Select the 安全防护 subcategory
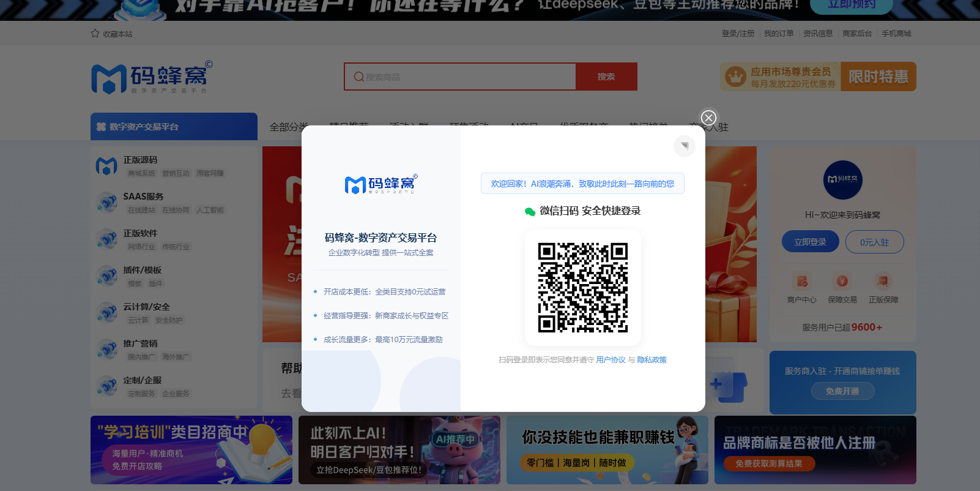The width and height of the screenshot is (980, 491). tap(169, 320)
